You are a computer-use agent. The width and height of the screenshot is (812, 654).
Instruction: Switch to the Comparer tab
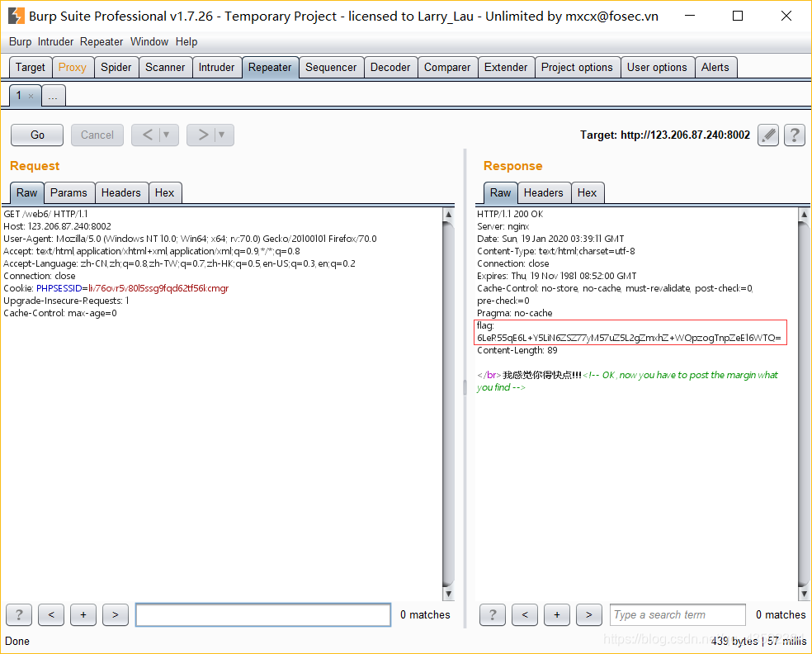pyautogui.click(x=447, y=68)
